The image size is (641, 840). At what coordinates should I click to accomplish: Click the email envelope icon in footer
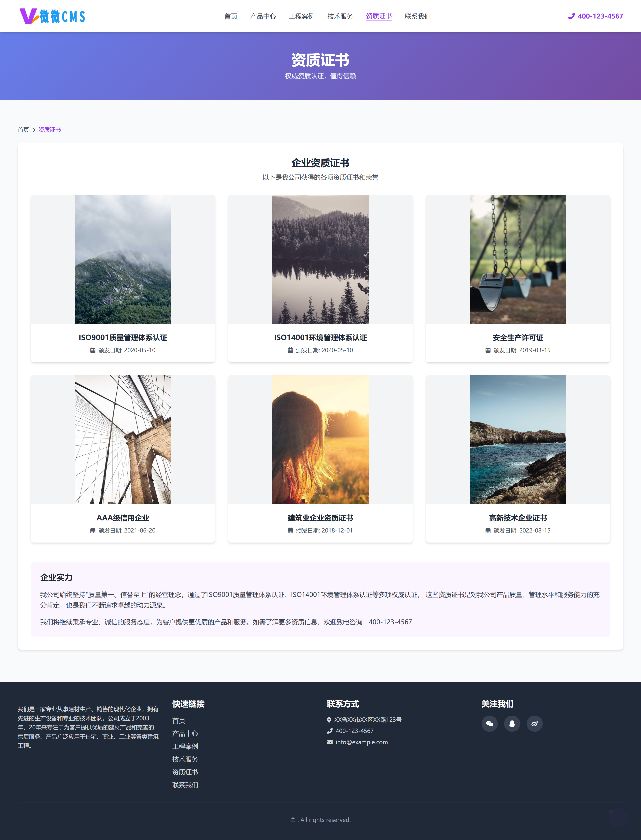(x=330, y=742)
